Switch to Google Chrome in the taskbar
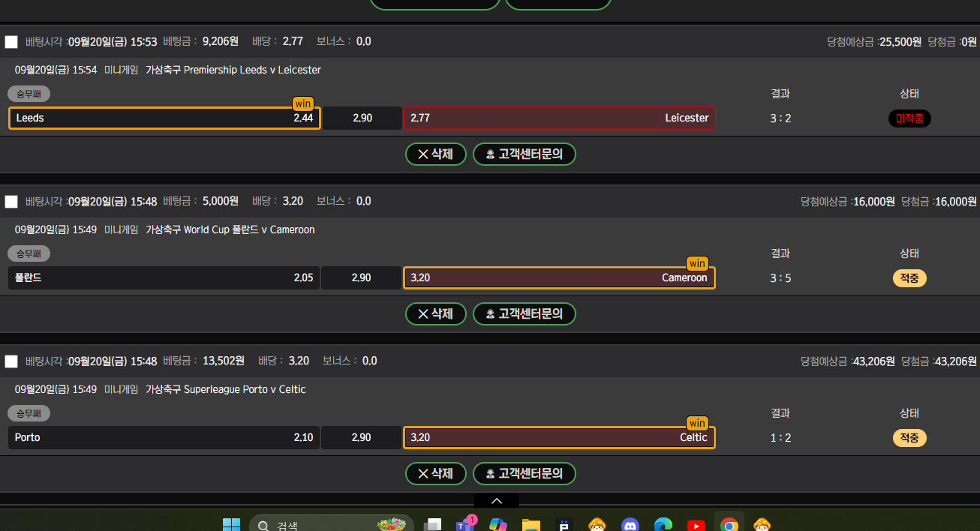The width and height of the screenshot is (980, 531). click(729, 525)
